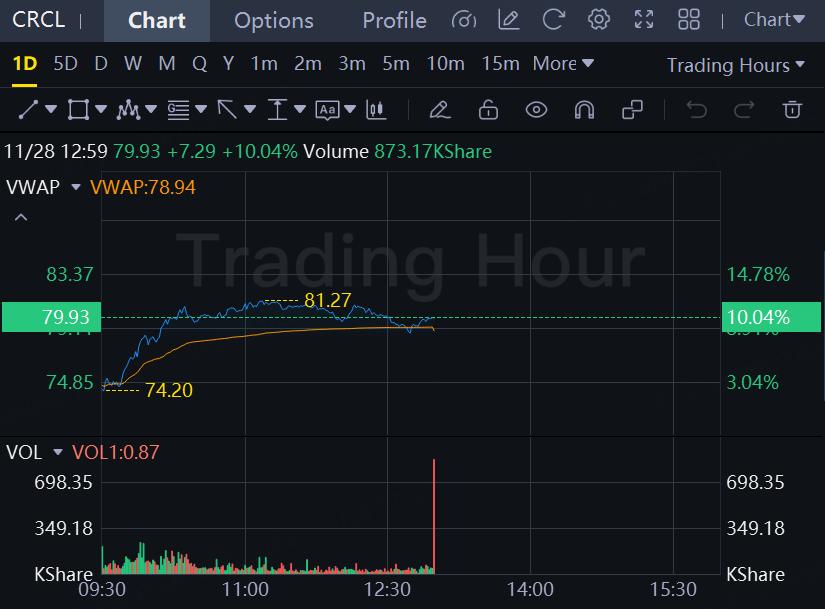This screenshot has width=825, height=609.
Task: Toggle the lock drawings icon
Action: [488, 109]
